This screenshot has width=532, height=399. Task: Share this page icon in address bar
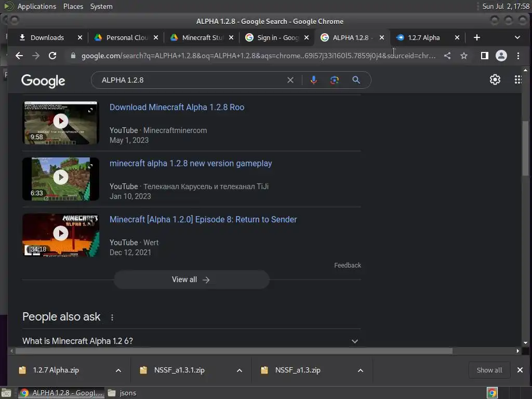(447, 56)
